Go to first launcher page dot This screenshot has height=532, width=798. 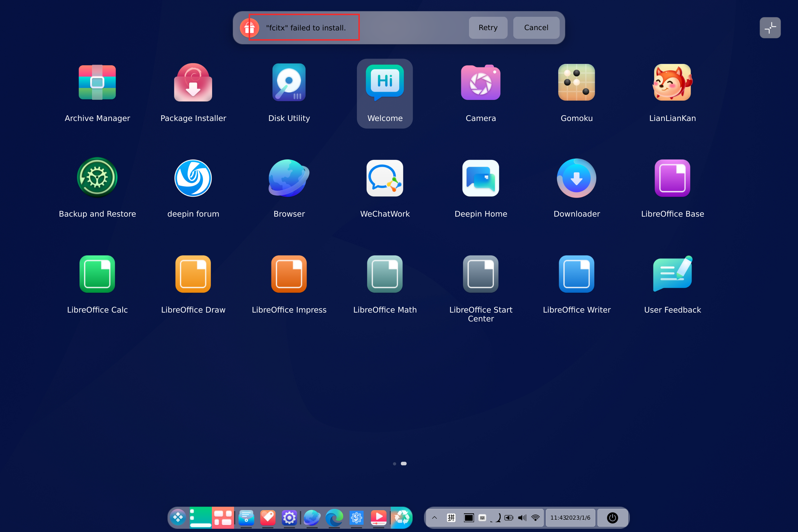(394, 464)
